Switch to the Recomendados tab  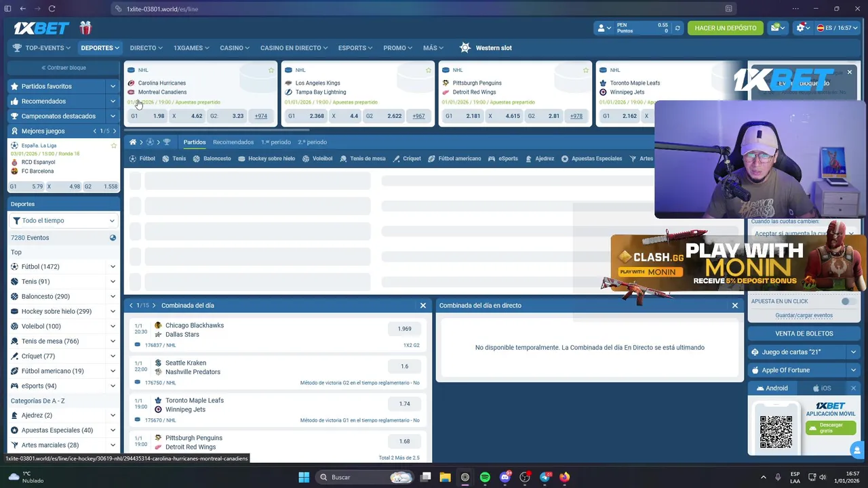tap(233, 142)
